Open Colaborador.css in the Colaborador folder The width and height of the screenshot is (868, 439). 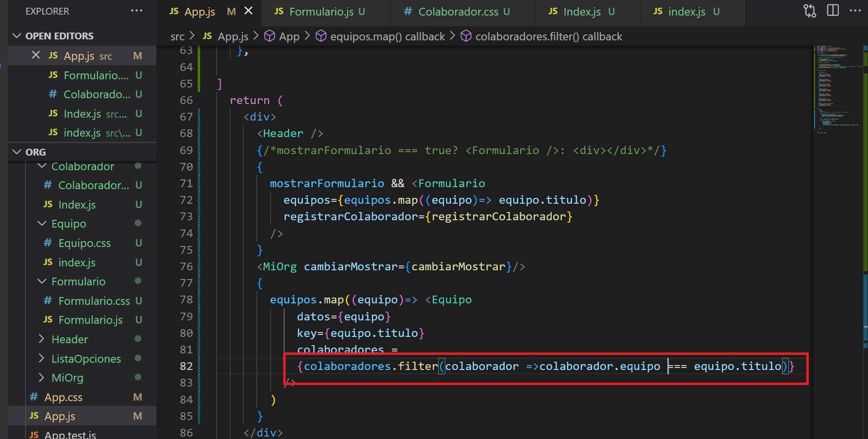(83, 185)
